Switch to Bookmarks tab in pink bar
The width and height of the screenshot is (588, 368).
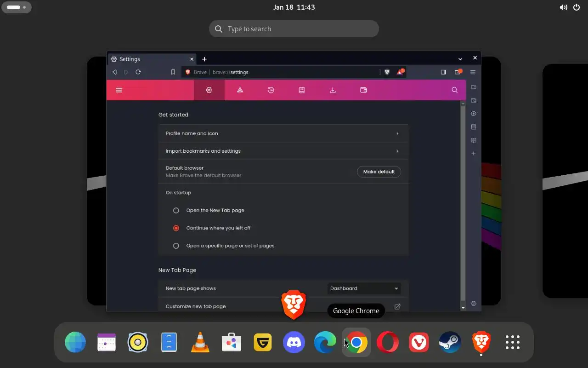point(302,90)
